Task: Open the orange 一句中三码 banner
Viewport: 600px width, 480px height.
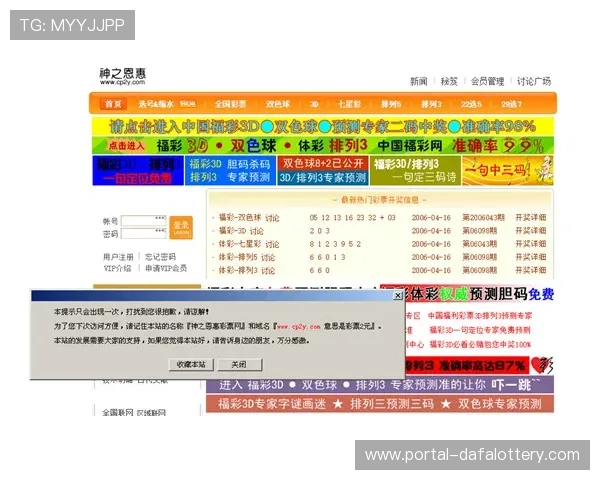Action: pyautogui.click(x=508, y=170)
